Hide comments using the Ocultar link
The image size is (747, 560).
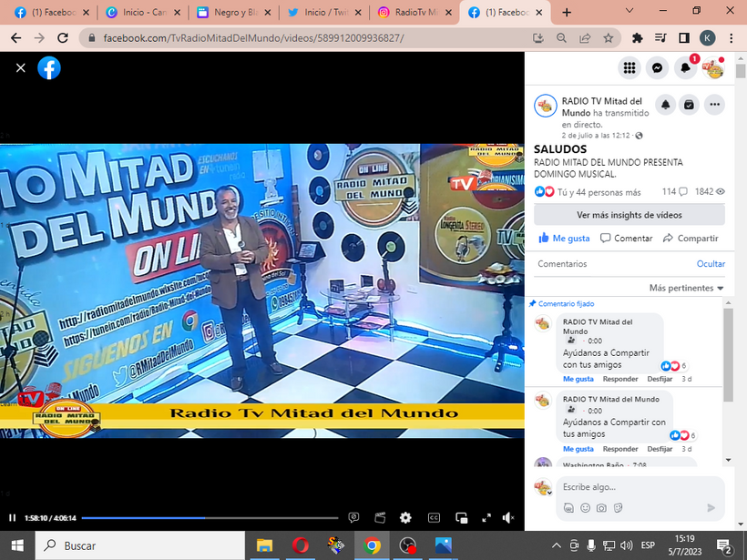coord(711,264)
